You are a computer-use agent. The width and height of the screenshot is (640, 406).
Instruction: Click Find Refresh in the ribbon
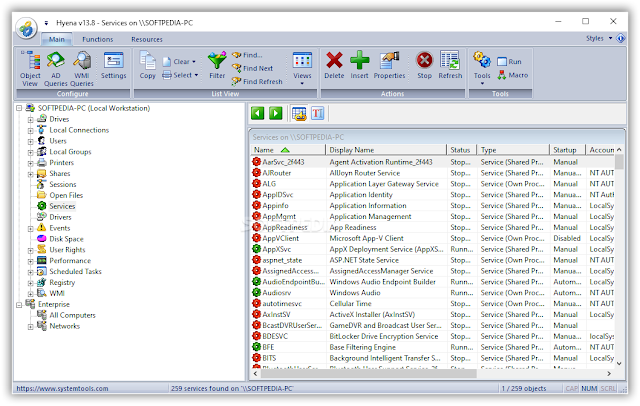coord(257,81)
